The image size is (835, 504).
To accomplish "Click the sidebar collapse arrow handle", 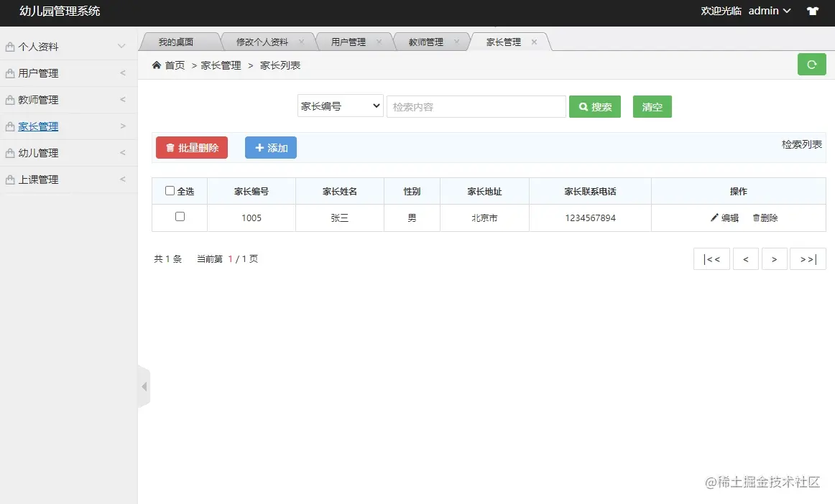I will click(x=144, y=386).
